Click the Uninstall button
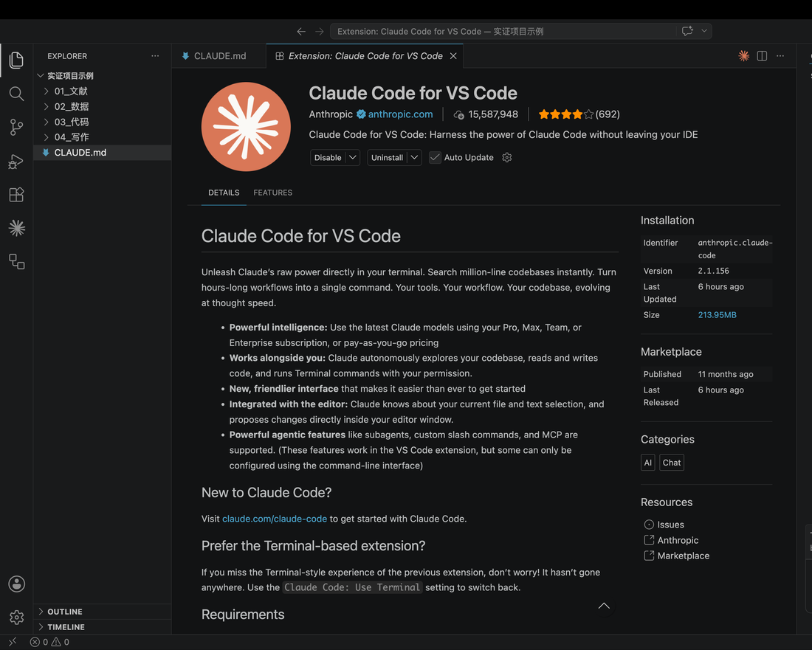 point(387,157)
